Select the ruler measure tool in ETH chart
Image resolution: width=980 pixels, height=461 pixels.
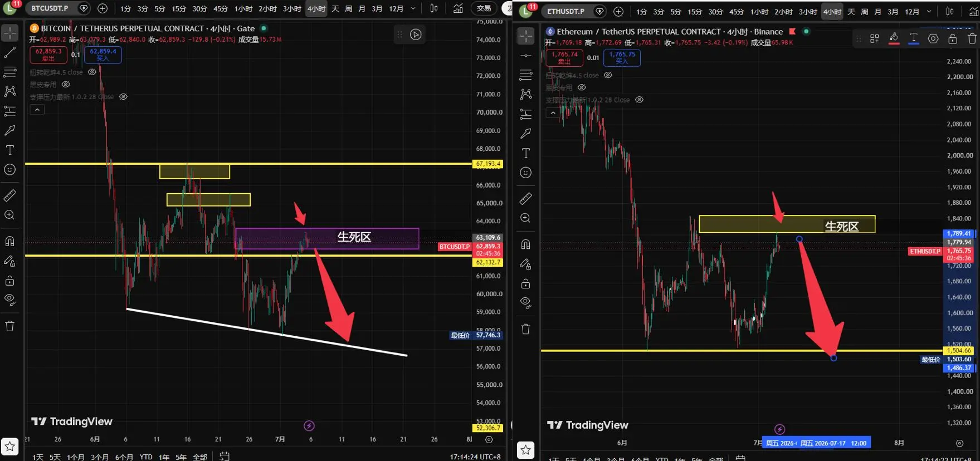click(x=526, y=199)
